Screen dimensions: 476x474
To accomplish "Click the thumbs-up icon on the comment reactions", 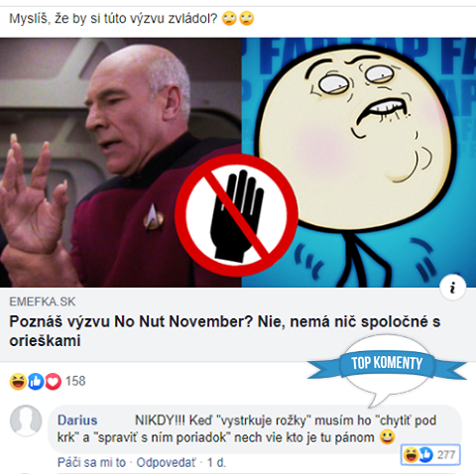I will tap(426, 454).
